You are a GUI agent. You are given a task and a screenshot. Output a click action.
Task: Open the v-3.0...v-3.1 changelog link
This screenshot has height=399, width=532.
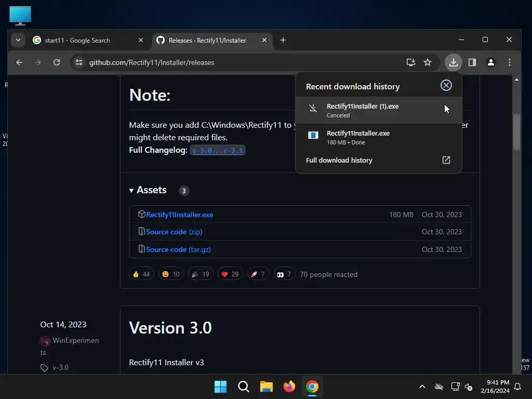[x=218, y=150]
